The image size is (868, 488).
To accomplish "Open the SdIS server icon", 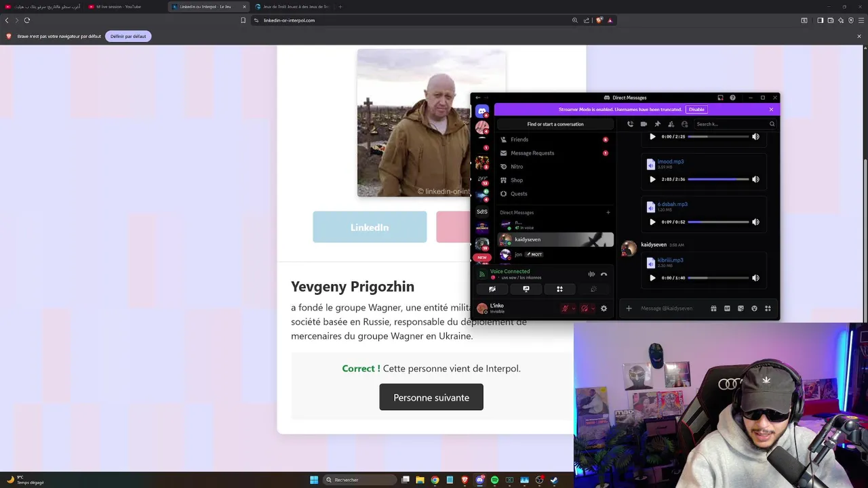I will pyautogui.click(x=482, y=211).
